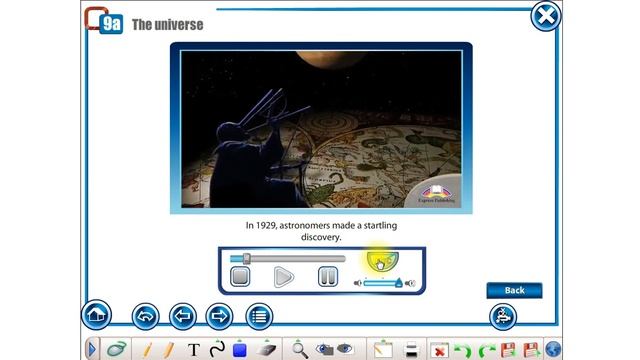The height and width of the screenshot is (360, 640).
Task: Redo with the green right arrow
Action: pos(487,350)
